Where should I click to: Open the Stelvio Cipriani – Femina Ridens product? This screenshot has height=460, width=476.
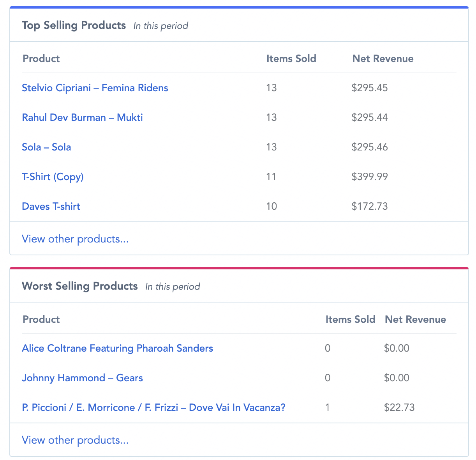point(95,88)
